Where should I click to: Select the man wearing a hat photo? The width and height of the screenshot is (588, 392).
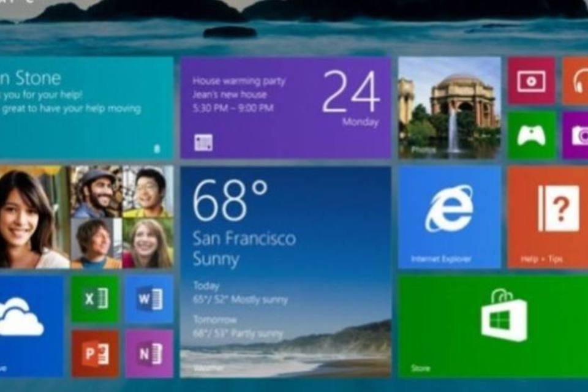point(96,190)
